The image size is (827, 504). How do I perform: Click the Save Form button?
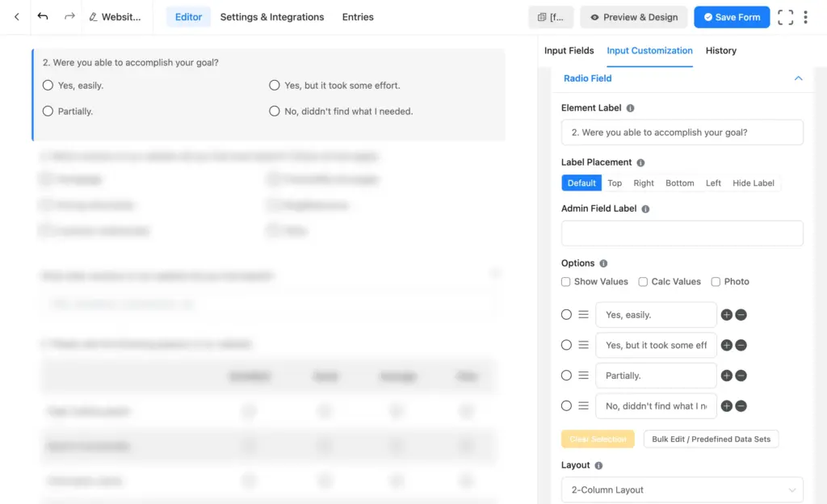click(732, 18)
